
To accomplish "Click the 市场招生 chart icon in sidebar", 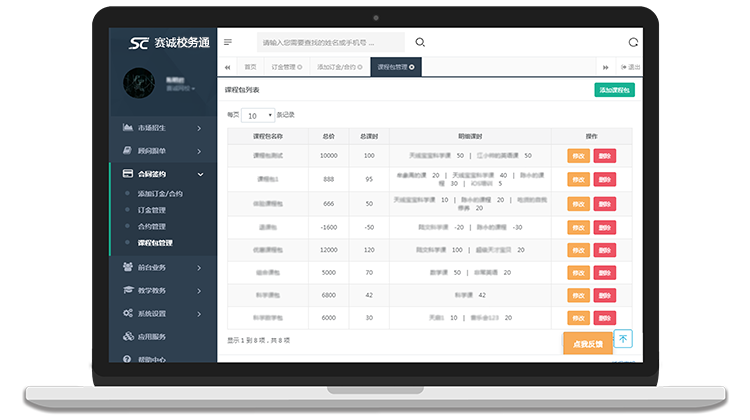I will tap(127, 127).
